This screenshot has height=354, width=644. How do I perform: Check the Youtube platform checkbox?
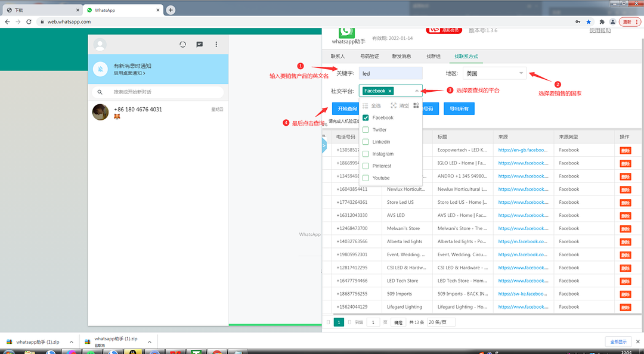[x=366, y=178]
